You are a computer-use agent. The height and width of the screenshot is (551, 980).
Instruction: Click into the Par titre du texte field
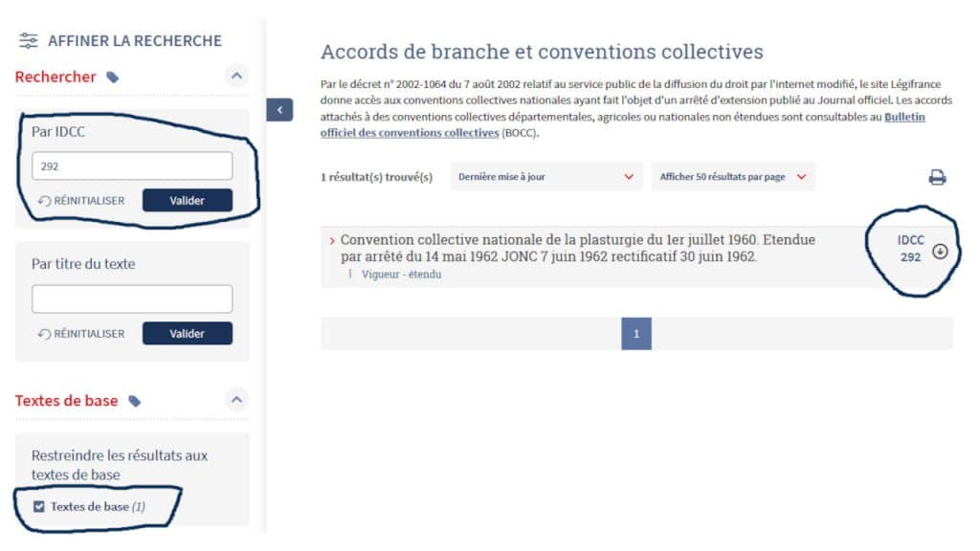[132, 298]
